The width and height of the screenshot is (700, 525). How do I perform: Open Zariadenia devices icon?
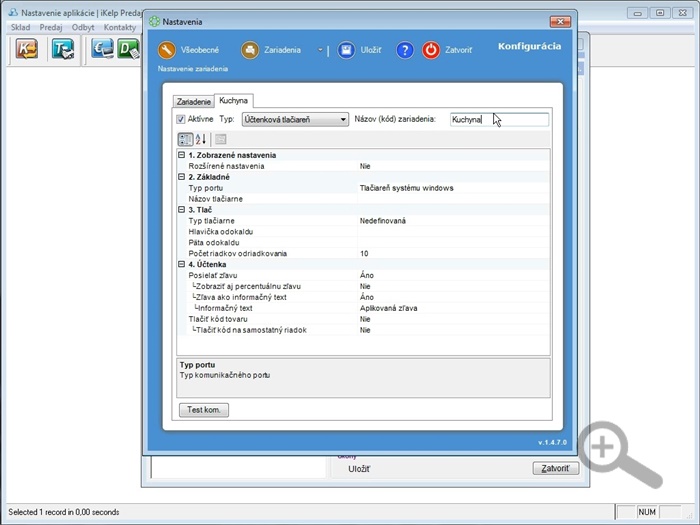250,50
